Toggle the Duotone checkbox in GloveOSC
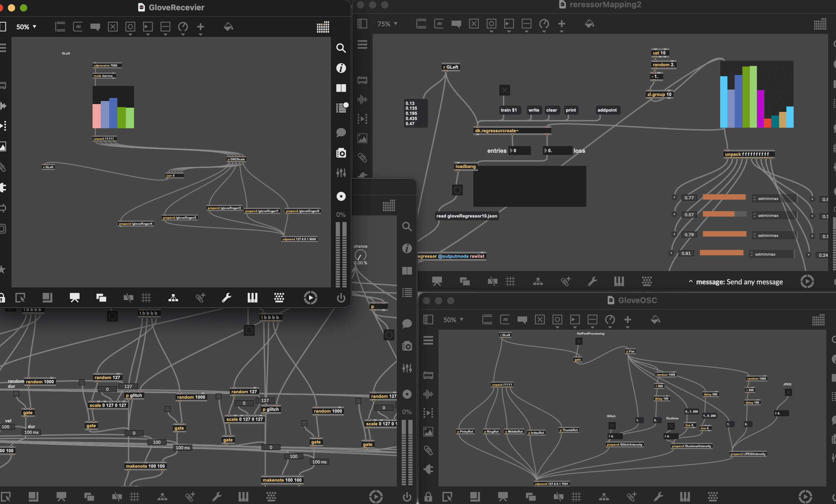836x504 pixels. [x=671, y=426]
